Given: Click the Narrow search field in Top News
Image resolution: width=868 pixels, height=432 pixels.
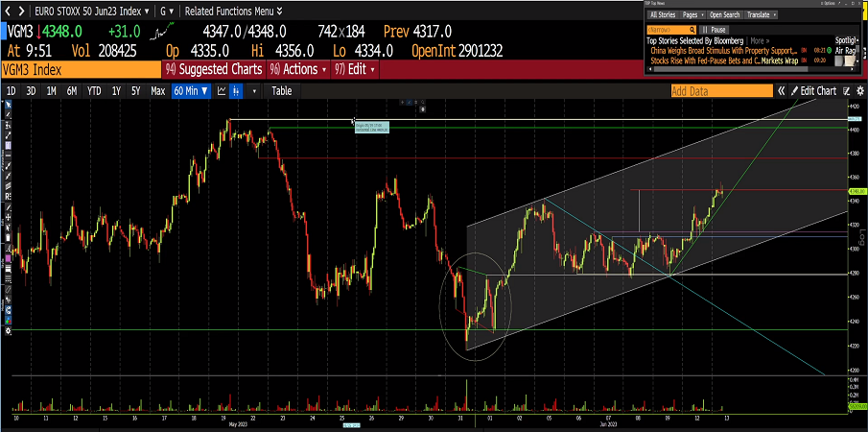Looking at the screenshot, I should point(671,30).
